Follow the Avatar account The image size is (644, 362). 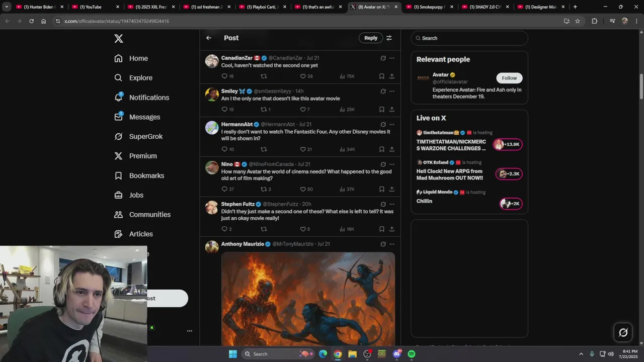[509, 78]
